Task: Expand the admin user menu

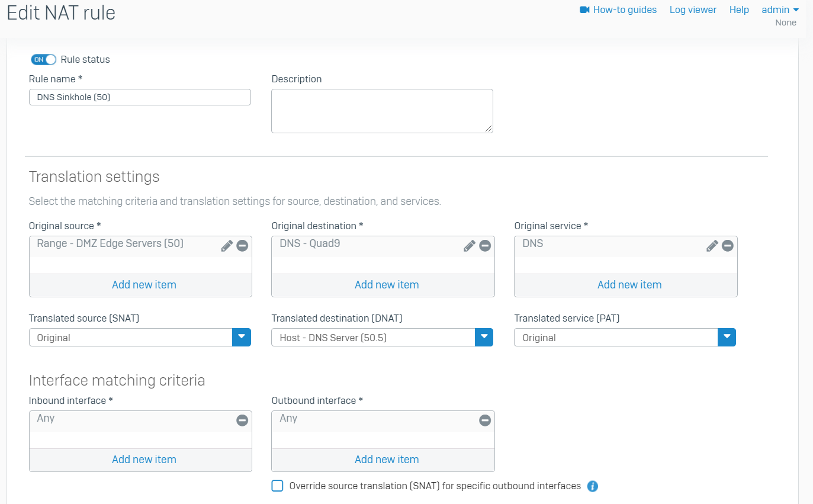Action: coord(780,9)
